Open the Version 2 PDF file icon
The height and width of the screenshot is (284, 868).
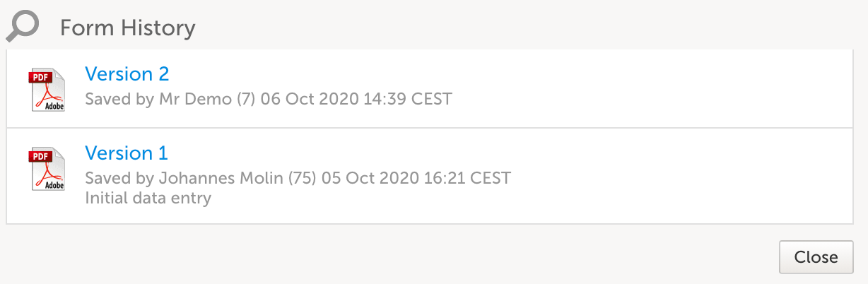tap(47, 90)
